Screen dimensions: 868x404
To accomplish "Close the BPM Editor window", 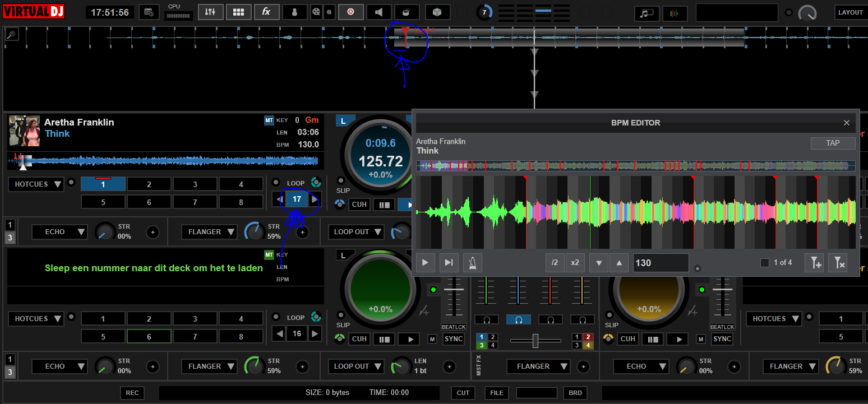I will (x=847, y=123).
